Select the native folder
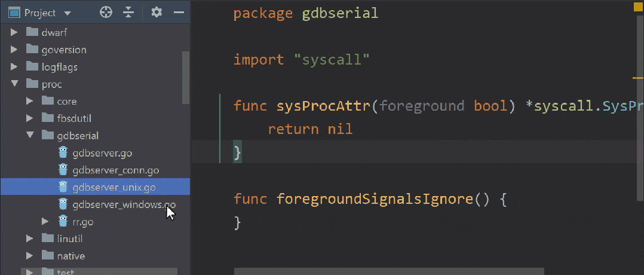Screen dimensions: 644x275 (x=70, y=256)
